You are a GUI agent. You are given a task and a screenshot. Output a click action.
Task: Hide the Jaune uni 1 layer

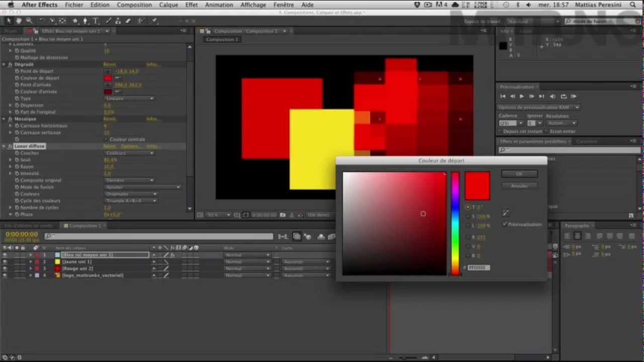click(5, 262)
